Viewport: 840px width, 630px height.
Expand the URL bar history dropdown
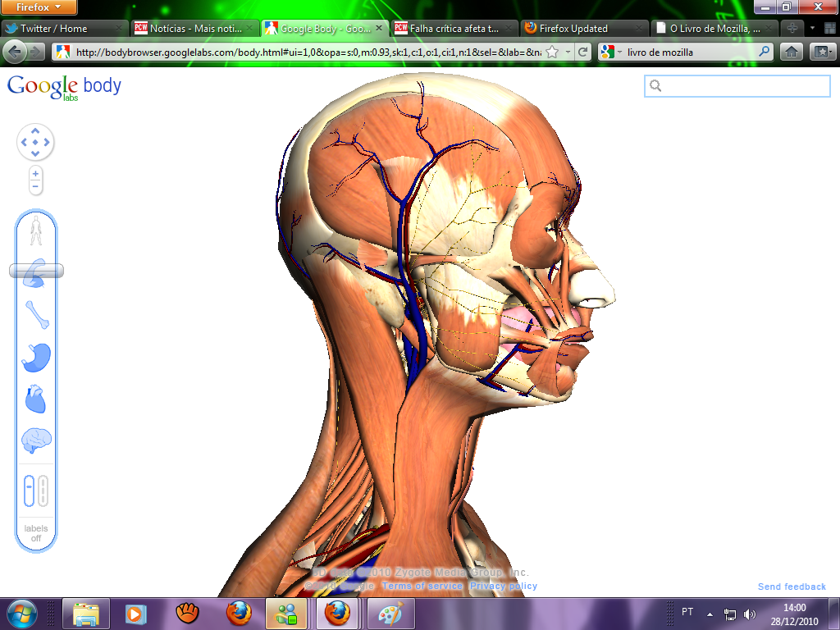[568, 52]
